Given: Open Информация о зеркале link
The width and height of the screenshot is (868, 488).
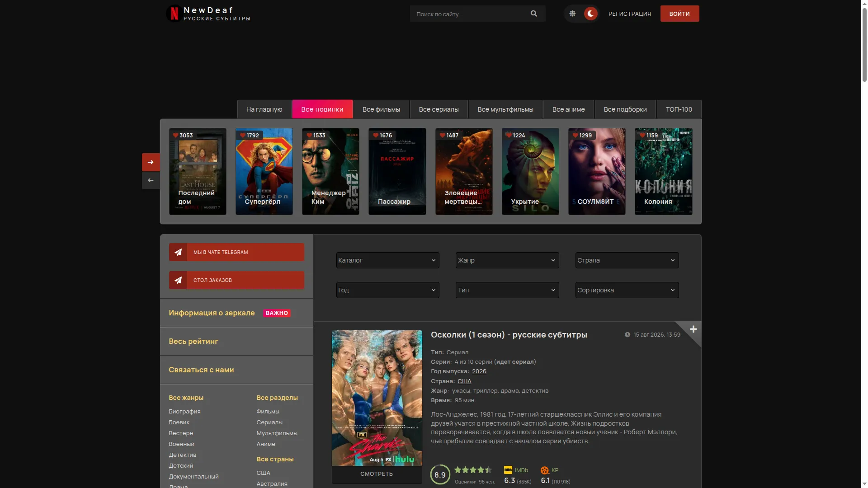Looking at the screenshot, I should (x=212, y=313).
